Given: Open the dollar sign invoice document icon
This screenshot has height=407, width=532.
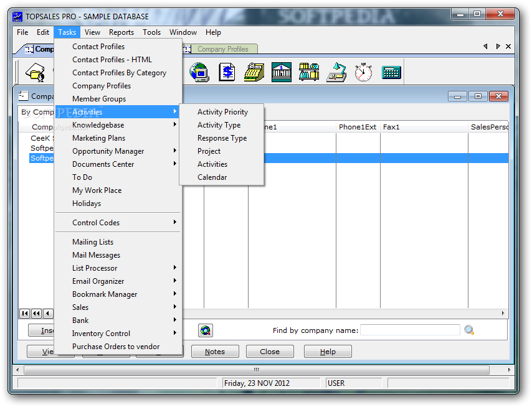Looking at the screenshot, I should [227, 72].
